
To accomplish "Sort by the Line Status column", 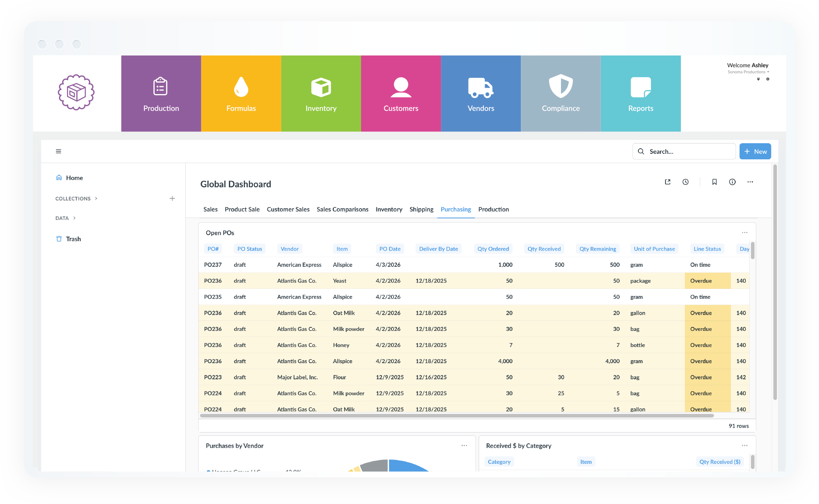I will (707, 249).
